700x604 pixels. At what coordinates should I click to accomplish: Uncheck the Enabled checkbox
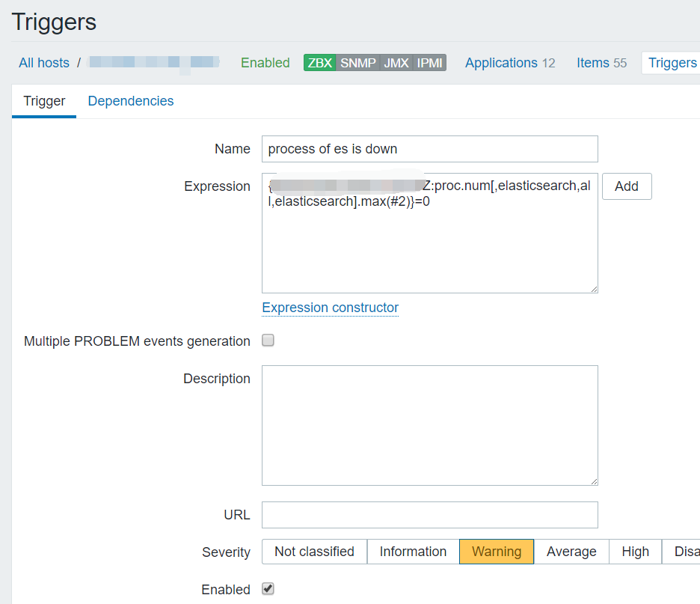point(268,589)
